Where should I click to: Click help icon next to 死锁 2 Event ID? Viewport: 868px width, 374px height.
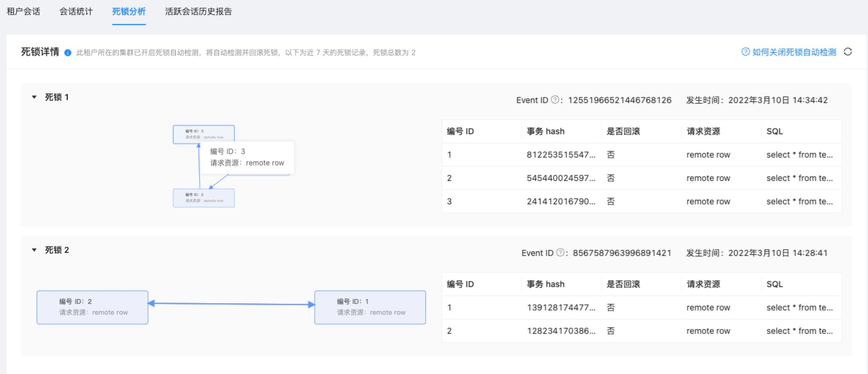pos(560,253)
